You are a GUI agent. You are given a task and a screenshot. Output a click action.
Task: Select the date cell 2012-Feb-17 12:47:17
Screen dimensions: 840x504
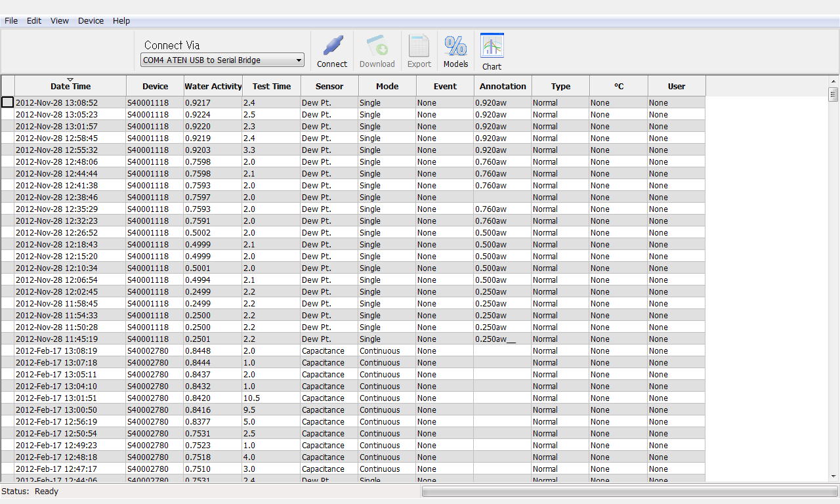(x=70, y=469)
